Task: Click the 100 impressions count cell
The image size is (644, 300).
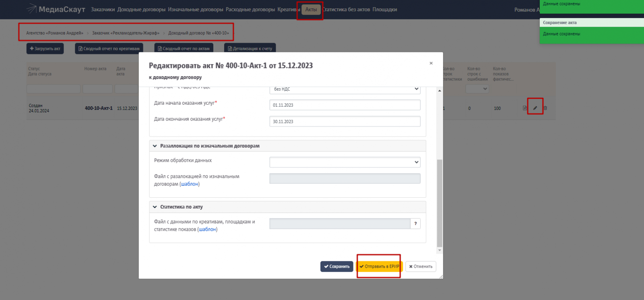Action: [497, 108]
